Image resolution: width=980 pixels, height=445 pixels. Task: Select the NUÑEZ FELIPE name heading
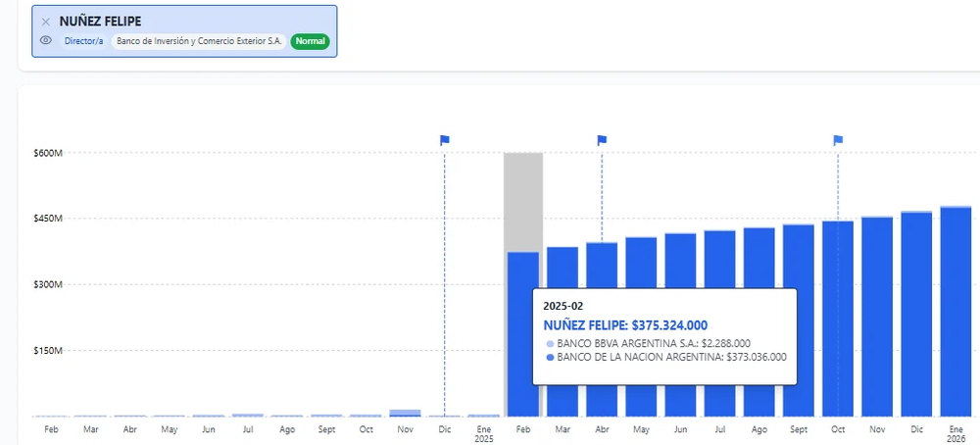[100, 22]
